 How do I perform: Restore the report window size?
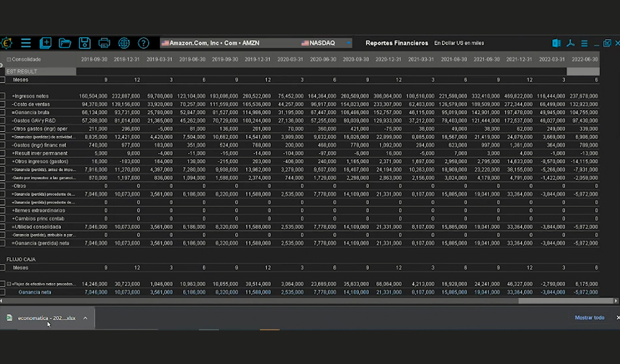607,42
